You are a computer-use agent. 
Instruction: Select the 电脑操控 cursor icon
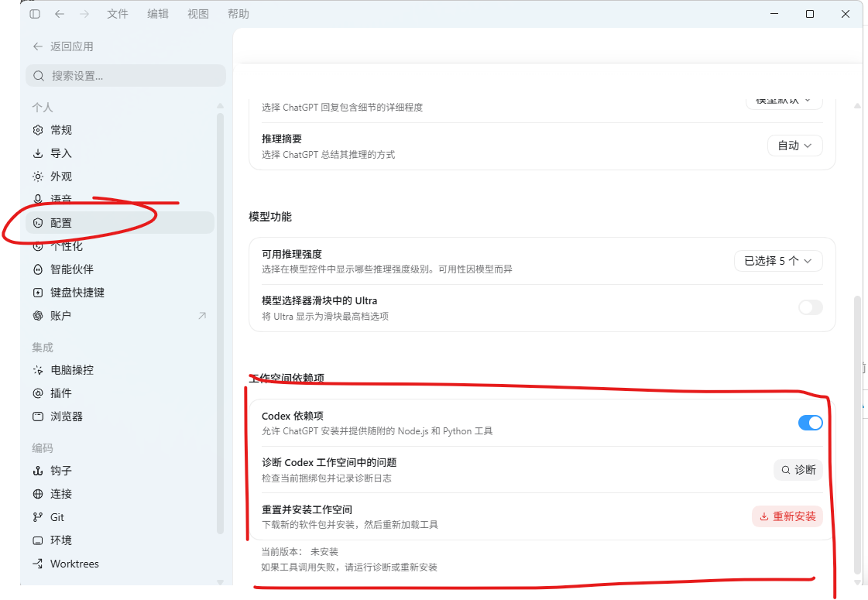pyautogui.click(x=38, y=370)
